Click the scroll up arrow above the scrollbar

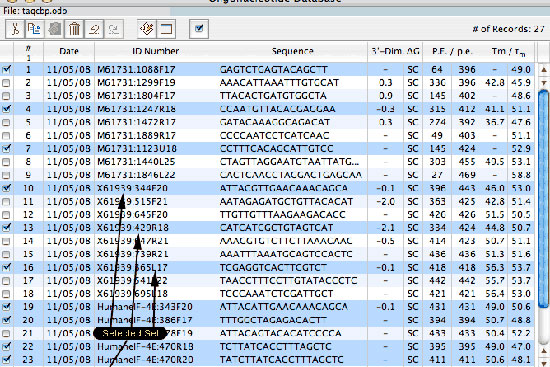pos(543,70)
